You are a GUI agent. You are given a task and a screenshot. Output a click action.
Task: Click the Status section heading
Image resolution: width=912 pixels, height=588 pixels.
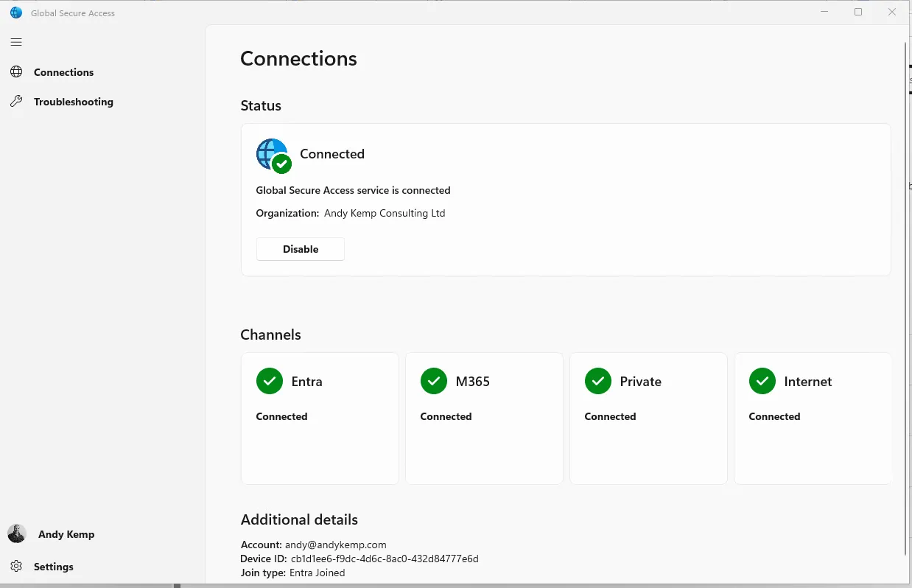point(261,105)
